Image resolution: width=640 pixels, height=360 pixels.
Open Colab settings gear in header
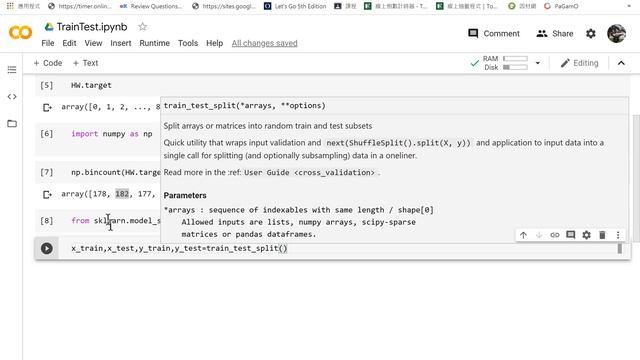click(x=591, y=33)
